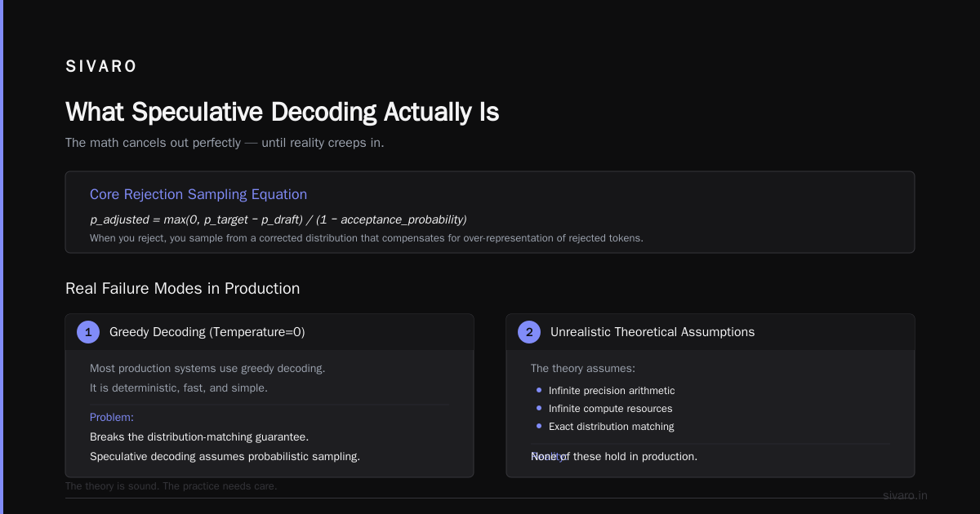Click "Infinite precision arithmetic" bullet text

pyautogui.click(x=612, y=391)
